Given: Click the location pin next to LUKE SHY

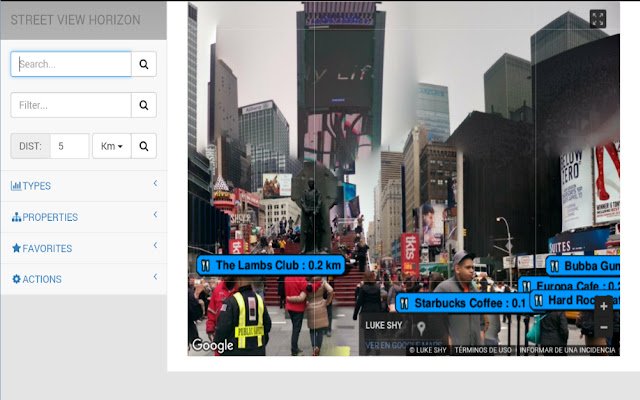Looking at the screenshot, I should tap(421, 328).
